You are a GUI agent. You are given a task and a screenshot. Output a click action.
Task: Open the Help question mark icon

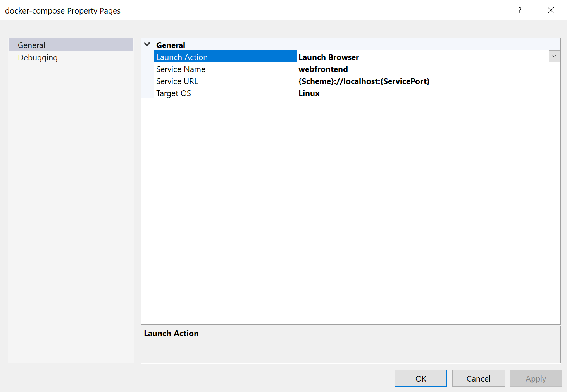520,10
